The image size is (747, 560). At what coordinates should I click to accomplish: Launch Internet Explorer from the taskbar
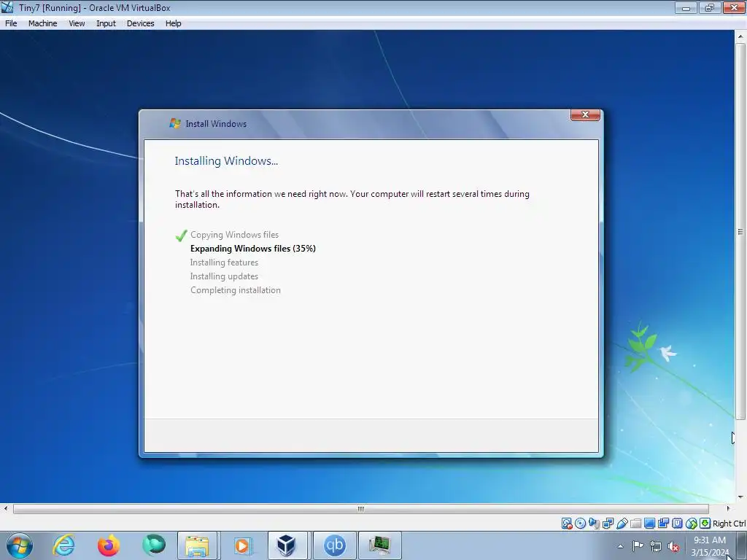click(64, 545)
